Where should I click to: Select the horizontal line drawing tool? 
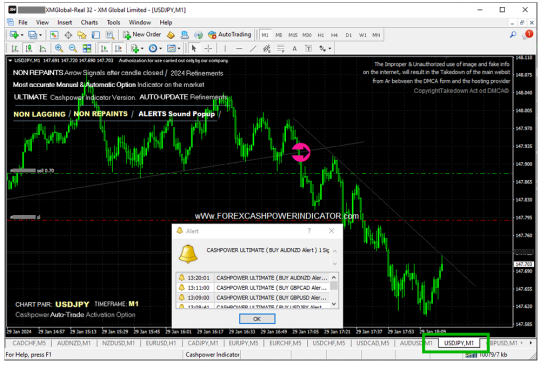pyautogui.click(x=239, y=49)
